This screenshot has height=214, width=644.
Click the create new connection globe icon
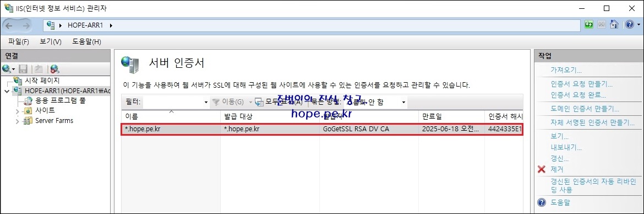(x=7, y=68)
